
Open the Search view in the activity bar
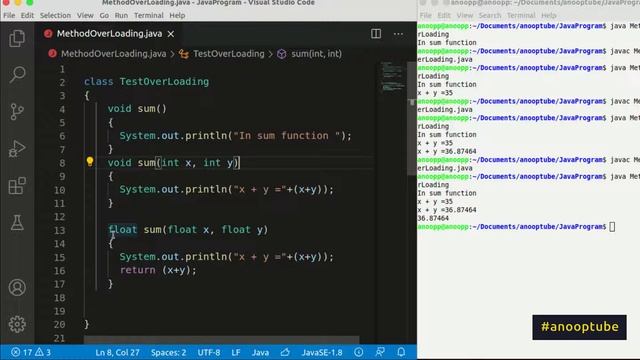click(x=17, y=75)
